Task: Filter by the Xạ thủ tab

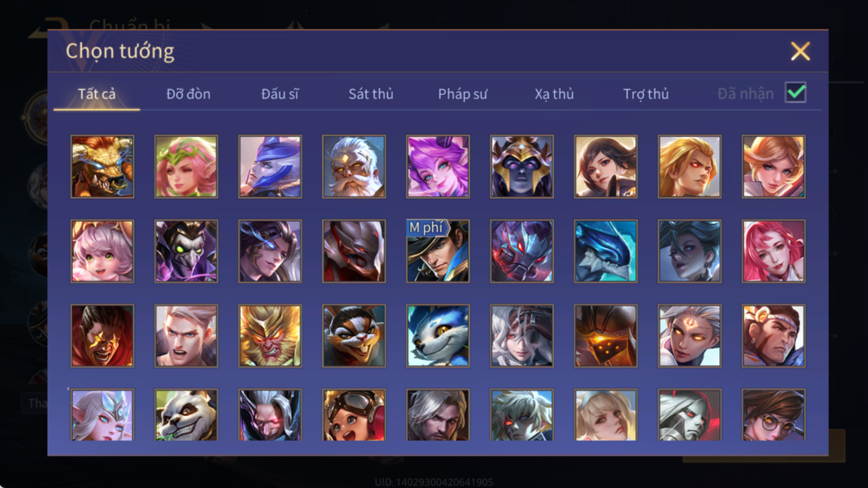Action: [554, 94]
